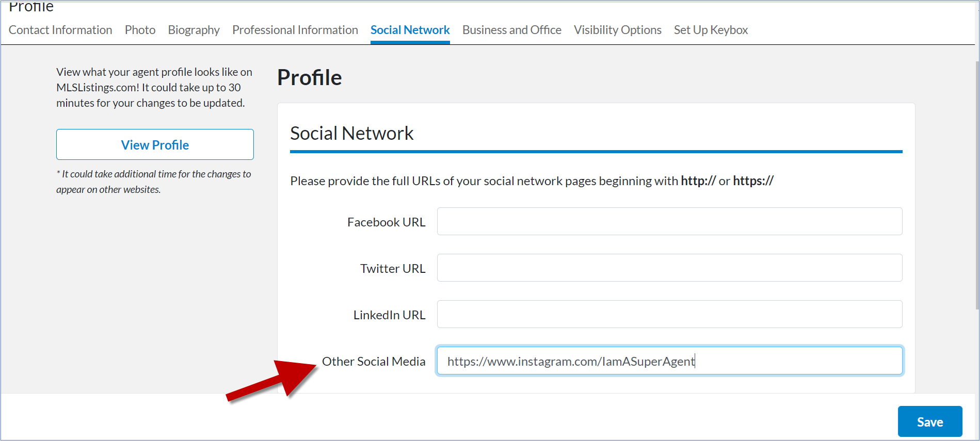The height and width of the screenshot is (441, 980).
Task: Select the Social Network tab
Action: [x=410, y=30]
